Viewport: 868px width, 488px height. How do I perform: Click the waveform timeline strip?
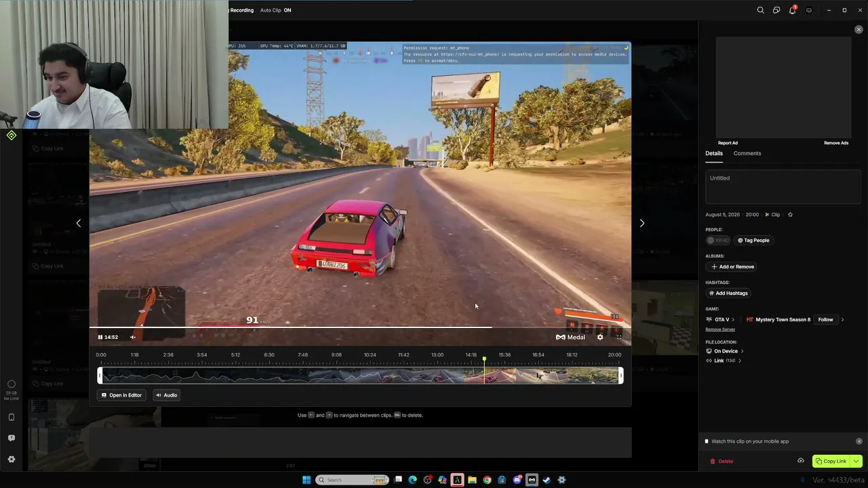point(360,375)
